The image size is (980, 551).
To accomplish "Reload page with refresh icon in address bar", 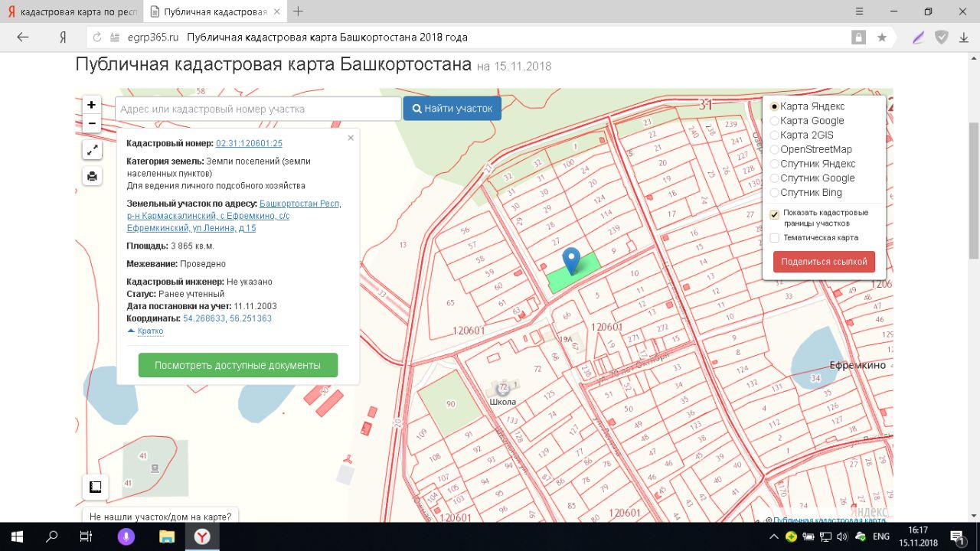I will tap(96, 37).
